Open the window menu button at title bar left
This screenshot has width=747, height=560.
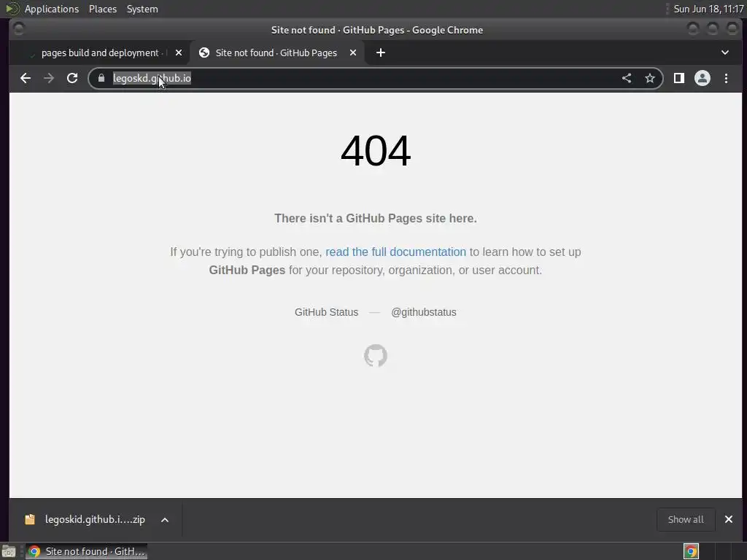[18, 29]
